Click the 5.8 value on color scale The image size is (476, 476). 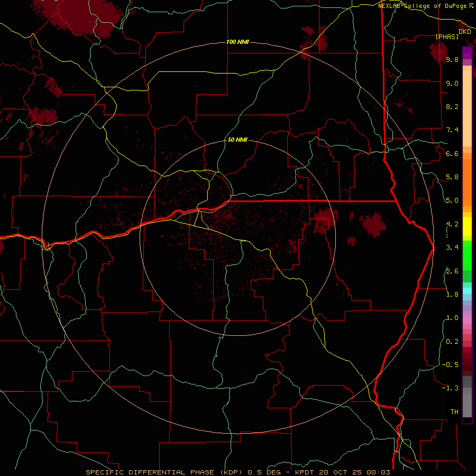[x=452, y=177]
